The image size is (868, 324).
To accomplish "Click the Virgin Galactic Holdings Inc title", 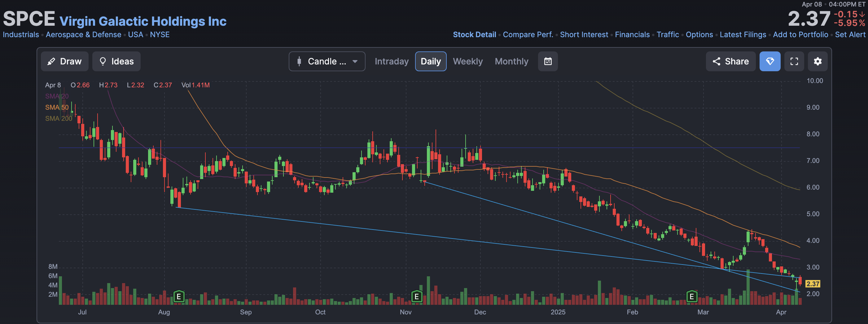I will [143, 21].
